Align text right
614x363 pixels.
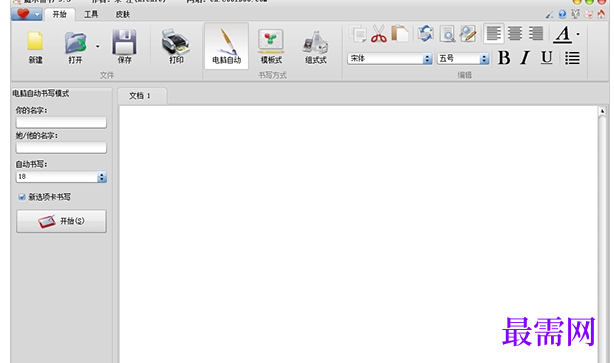(536, 33)
